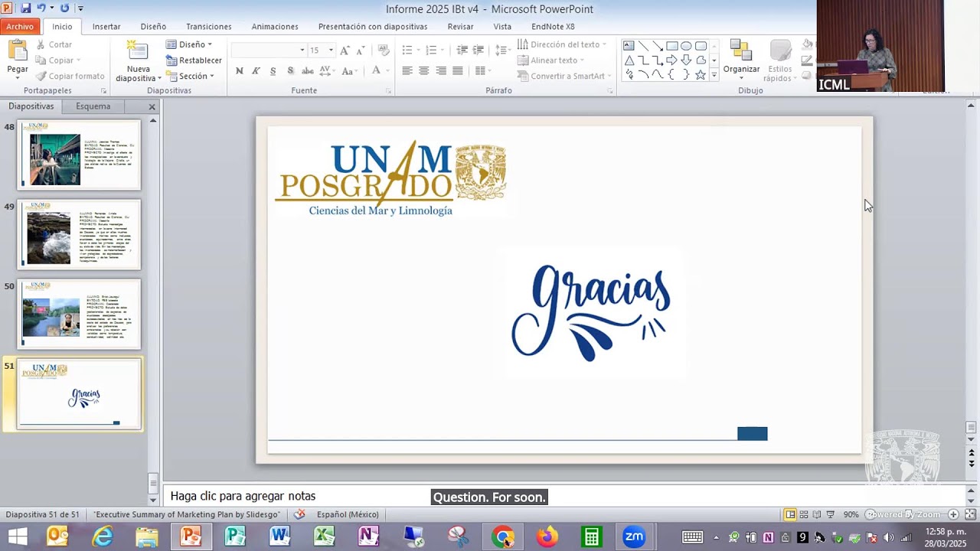Open the Insertar ribbon tab
Image resolution: width=980 pixels, height=551 pixels.
coord(106,26)
